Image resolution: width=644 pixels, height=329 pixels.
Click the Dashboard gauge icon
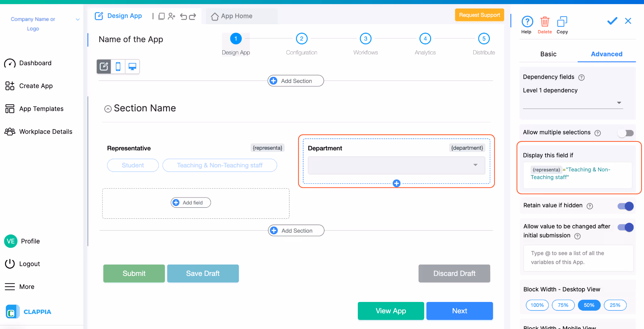(x=10, y=64)
